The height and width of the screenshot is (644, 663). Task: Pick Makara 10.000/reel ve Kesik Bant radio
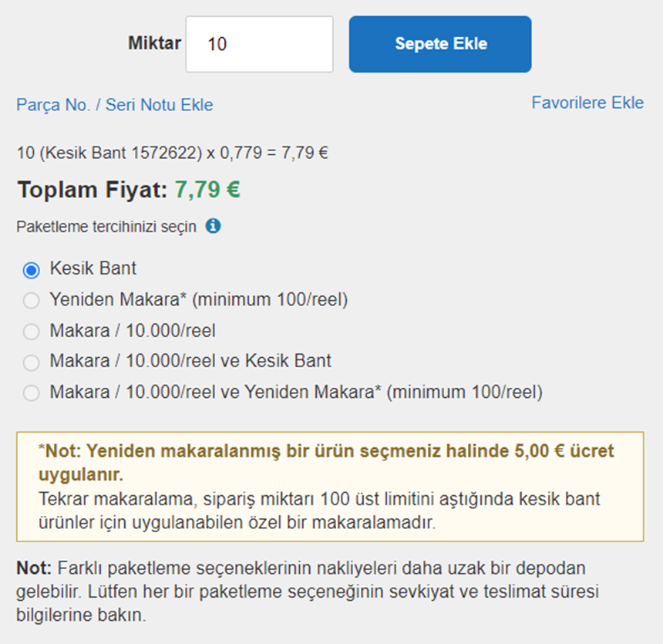(32, 362)
